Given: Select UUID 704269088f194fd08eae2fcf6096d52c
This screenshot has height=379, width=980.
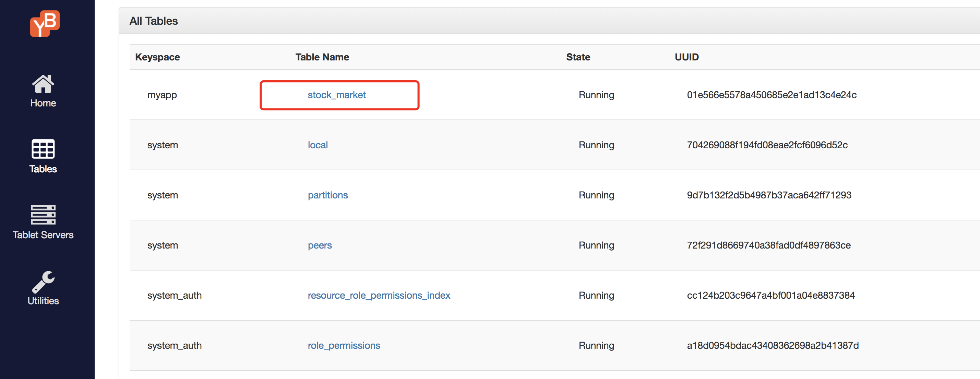Looking at the screenshot, I should pos(767,145).
